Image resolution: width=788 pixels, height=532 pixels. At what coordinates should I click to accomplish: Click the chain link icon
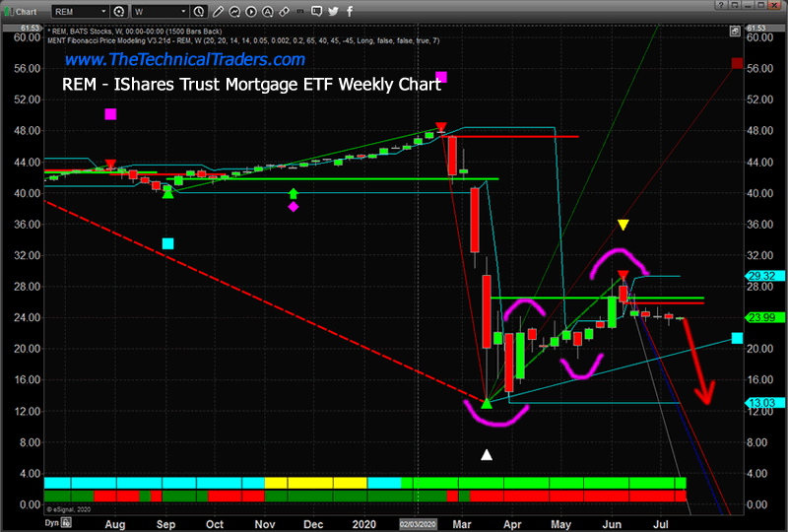click(x=284, y=12)
